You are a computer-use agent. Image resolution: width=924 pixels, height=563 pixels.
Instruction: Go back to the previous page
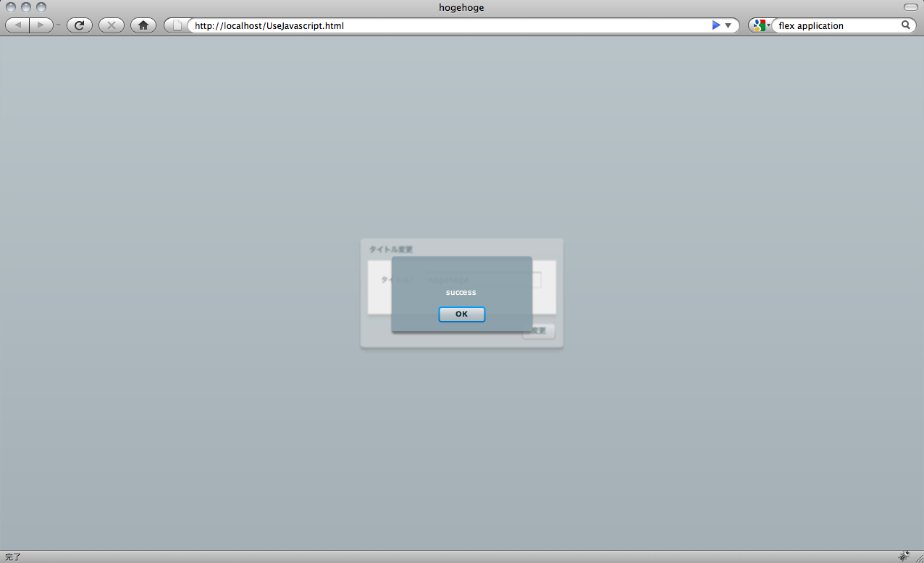(x=17, y=25)
